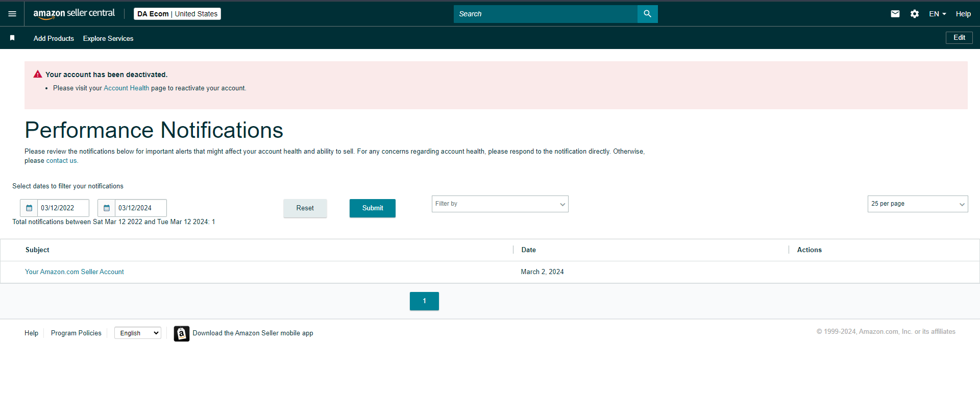Click the Actions column header
Image resolution: width=980 pixels, height=416 pixels.
pos(809,250)
